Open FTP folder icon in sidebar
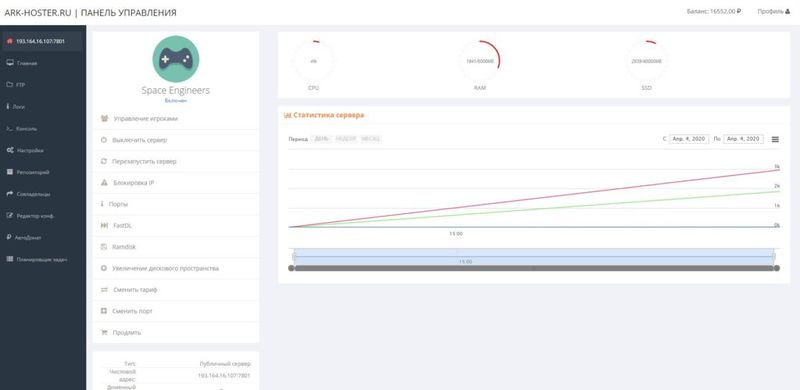The height and width of the screenshot is (390, 800). (x=9, y=85)
